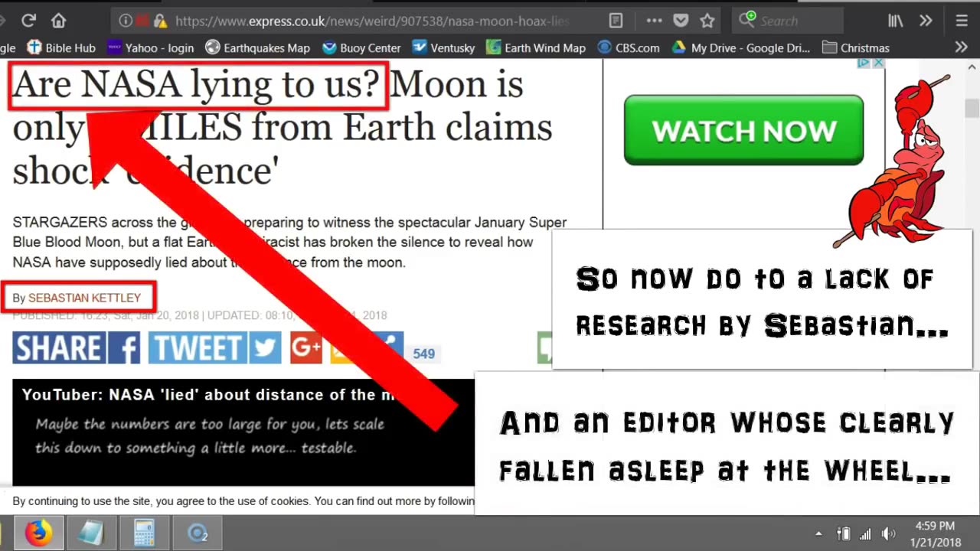Go to the Firefox home page
Image resolution: width=980 pixels, height=551 pixels.
(58, 21)
